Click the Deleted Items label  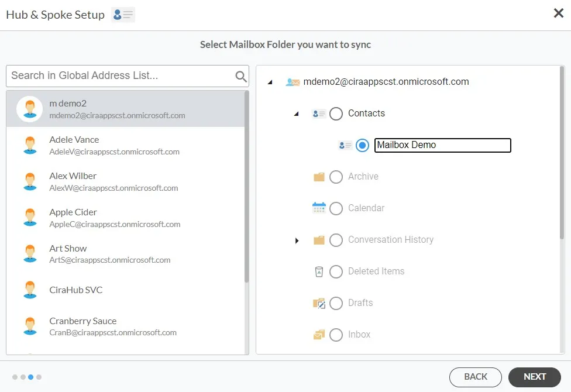coord(376,271)
